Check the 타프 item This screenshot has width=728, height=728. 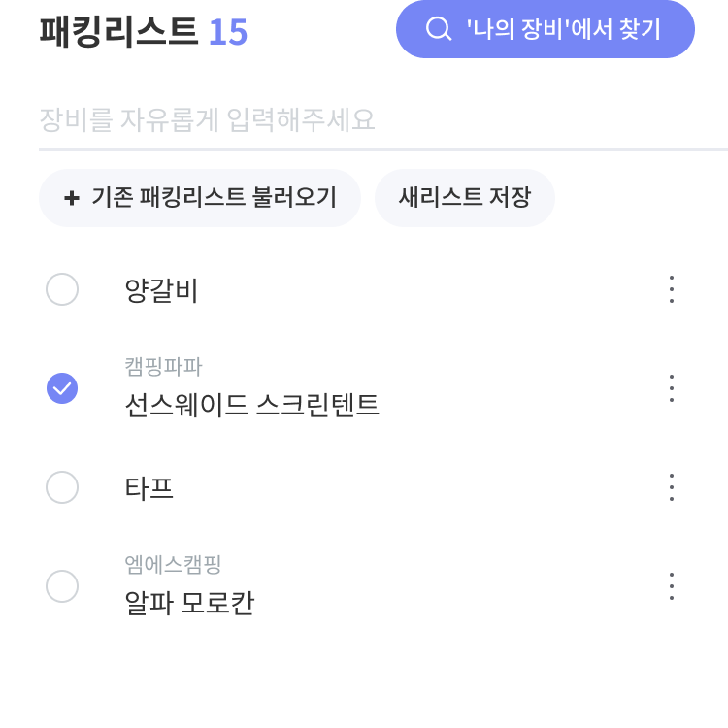(x=62, y=487)
